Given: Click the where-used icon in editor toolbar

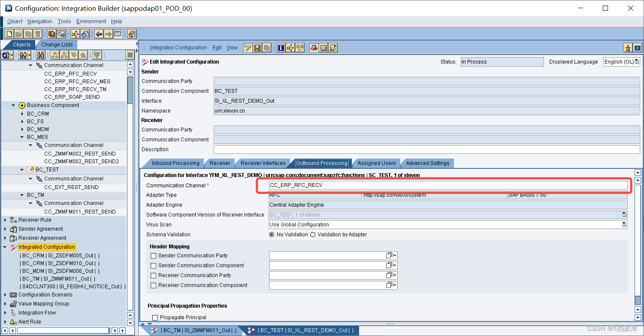Looking at the screenshot, I should pos(290,48).
